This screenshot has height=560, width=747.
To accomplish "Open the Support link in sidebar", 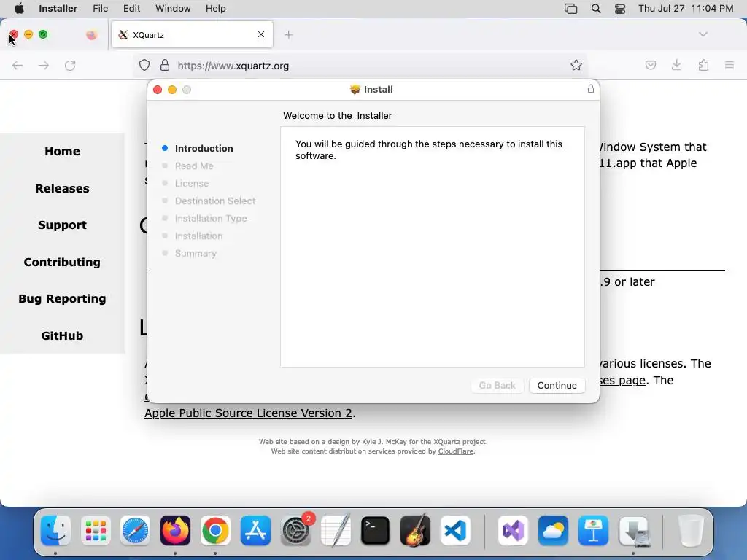I will coord(63,225).
